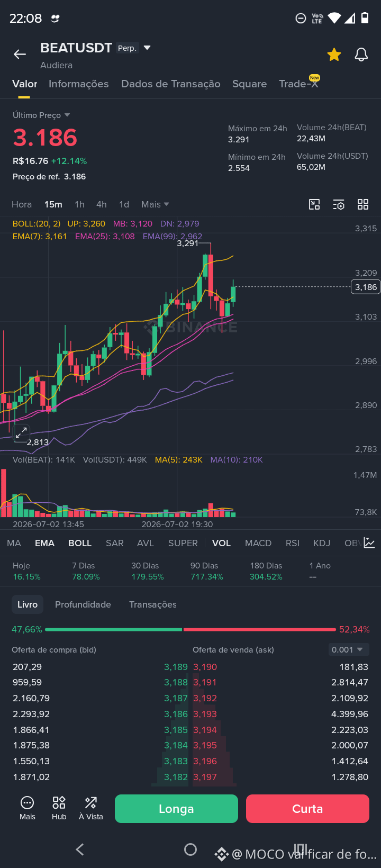Click bid price 3,186 in order book
381x868 pixels.
[x=176, y=714]
